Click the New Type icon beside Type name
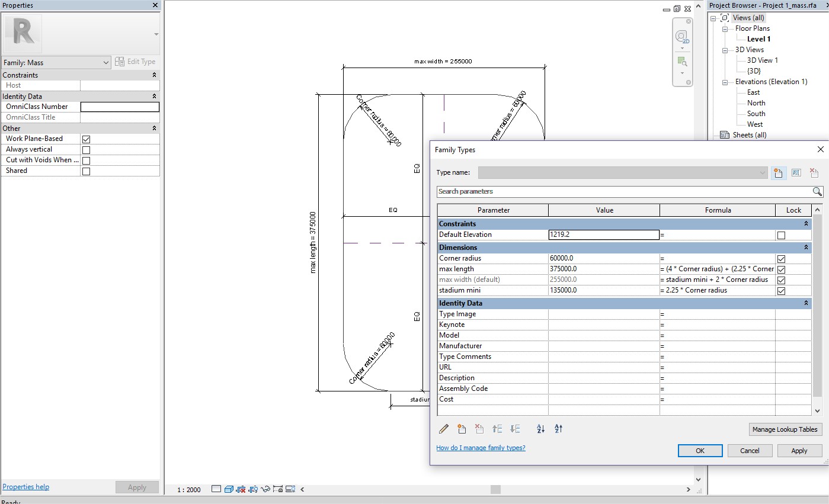The image size is (829, 504). tap(778, 173)
